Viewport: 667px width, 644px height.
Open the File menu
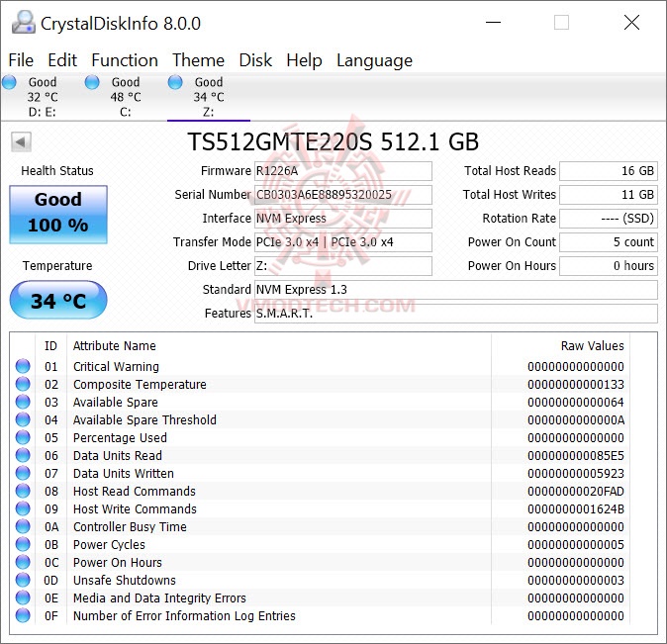click(21, 60)
